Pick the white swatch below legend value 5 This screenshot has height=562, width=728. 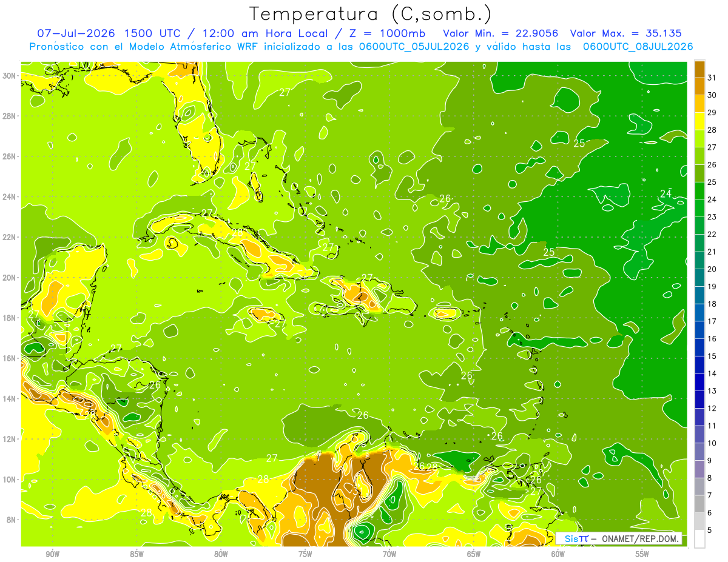click(699, 539)
